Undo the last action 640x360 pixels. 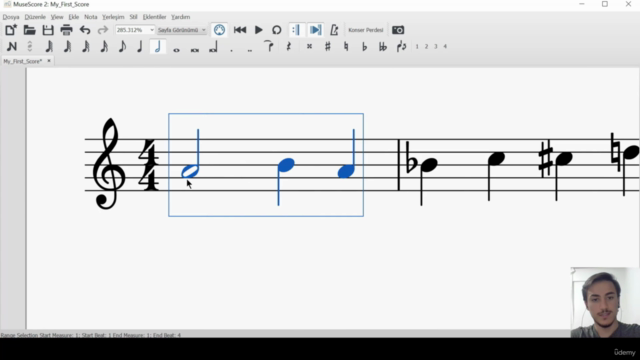85,30
